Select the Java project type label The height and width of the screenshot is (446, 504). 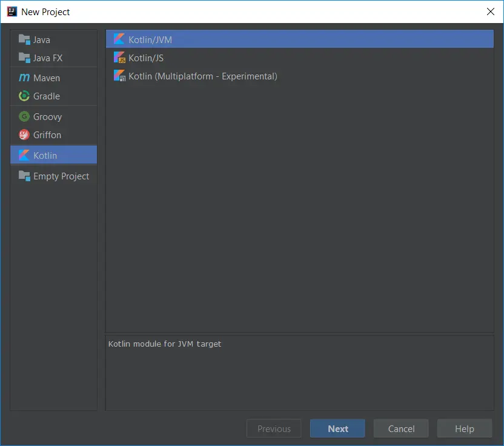[x=41, y=40]
